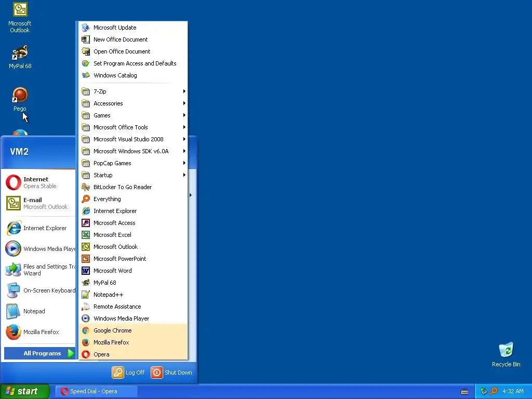Launch Everything search from programs list
532x399 pixels.
pyautogui.click(x=133, y=199)
